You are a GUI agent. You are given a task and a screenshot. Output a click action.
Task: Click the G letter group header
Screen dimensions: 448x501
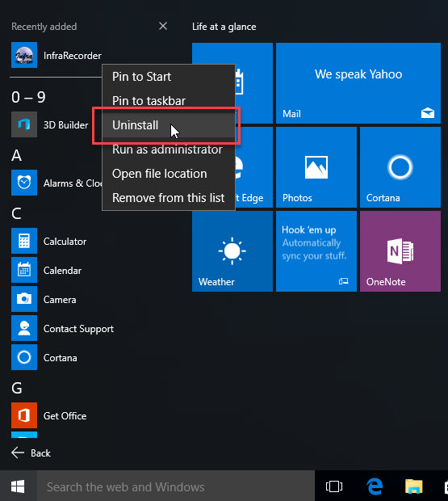tap(17, 388)
